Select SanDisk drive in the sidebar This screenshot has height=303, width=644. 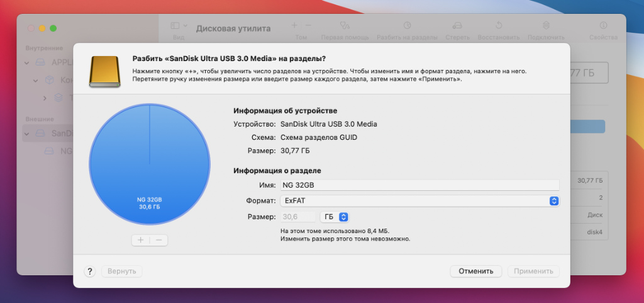coord(48,134)
